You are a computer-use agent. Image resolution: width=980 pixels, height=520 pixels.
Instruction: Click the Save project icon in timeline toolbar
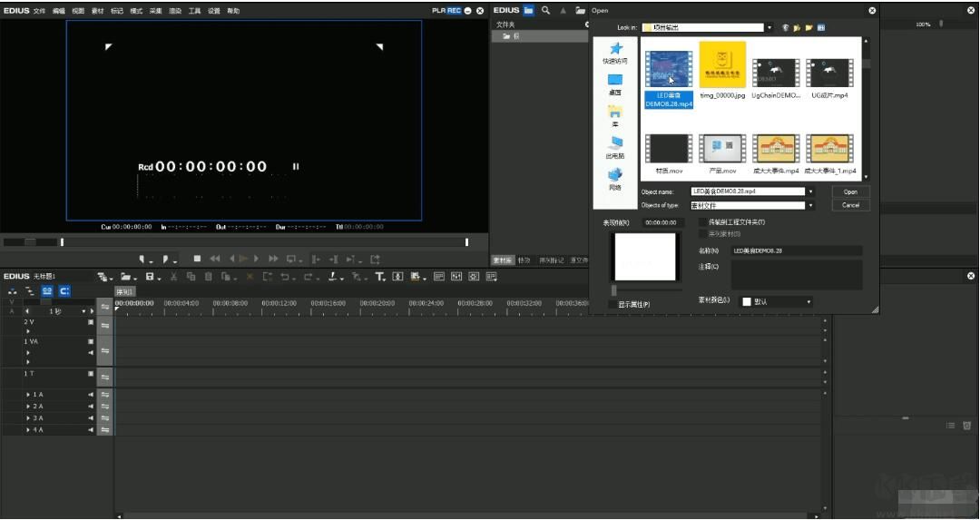(x=150, y=277)
